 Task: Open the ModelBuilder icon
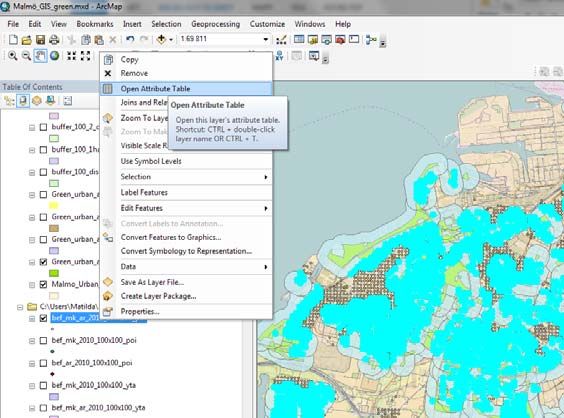pyautogui.click(x=370, y=40)
